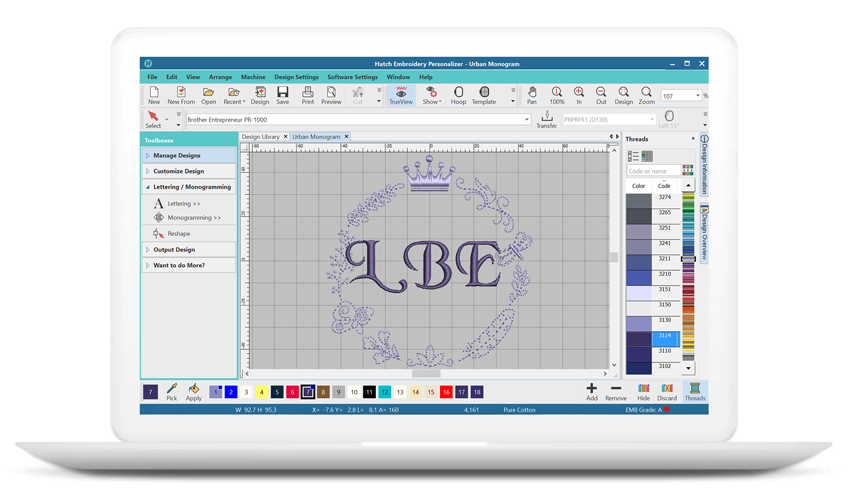The image size is (850, 501).
Task: Click Hide unused colors icon
Action: pos(643,392)
